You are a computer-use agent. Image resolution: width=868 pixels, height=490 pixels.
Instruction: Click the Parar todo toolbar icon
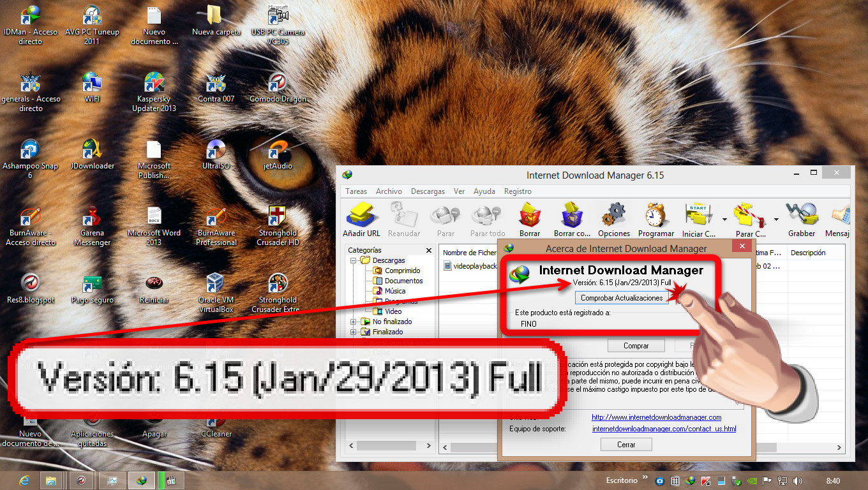pos(488,220)
